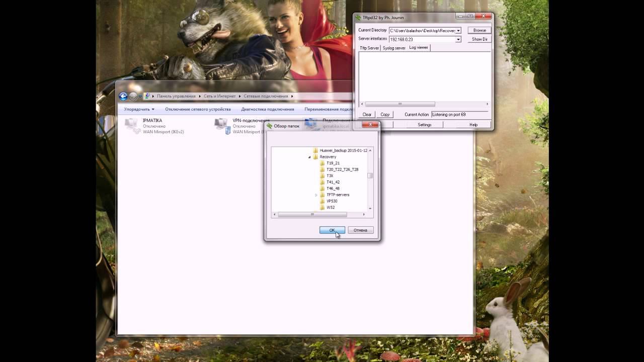Select the T19_21 folder name
Viewport: 644px width, 362px height.
(333, 163)
